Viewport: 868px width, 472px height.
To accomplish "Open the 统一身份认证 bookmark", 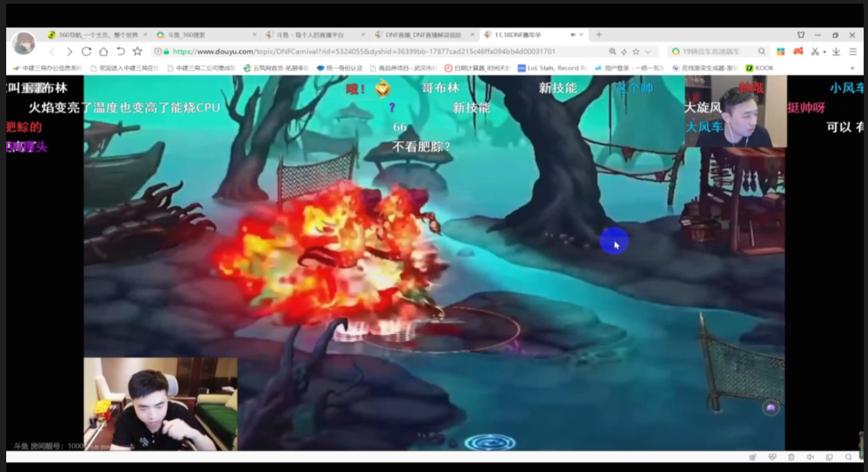I will pos(339,68).
